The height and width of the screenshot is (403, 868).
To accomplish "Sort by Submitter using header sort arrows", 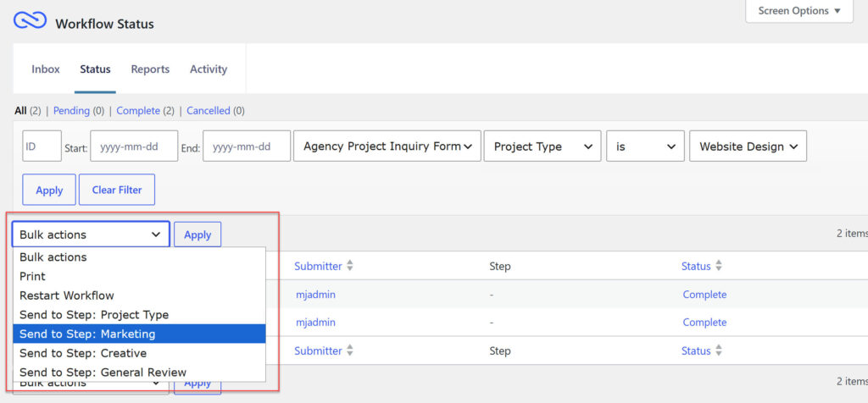I will (x=349, y=266).
